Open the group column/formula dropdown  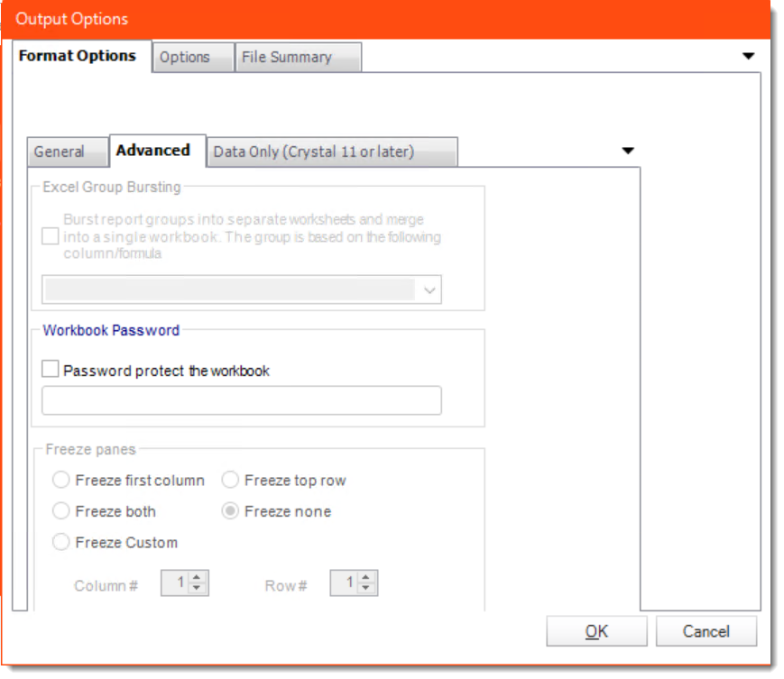point(430,289)
